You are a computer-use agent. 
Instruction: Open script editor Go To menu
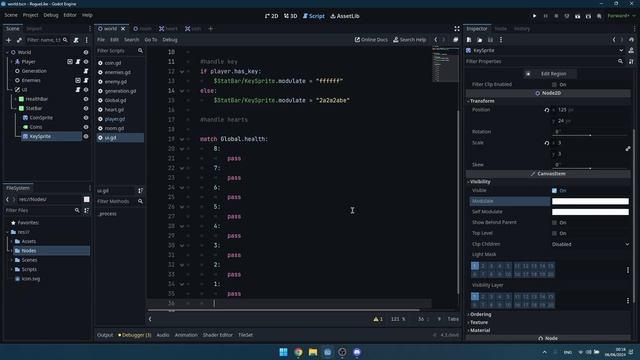click(x=151, y=40)
